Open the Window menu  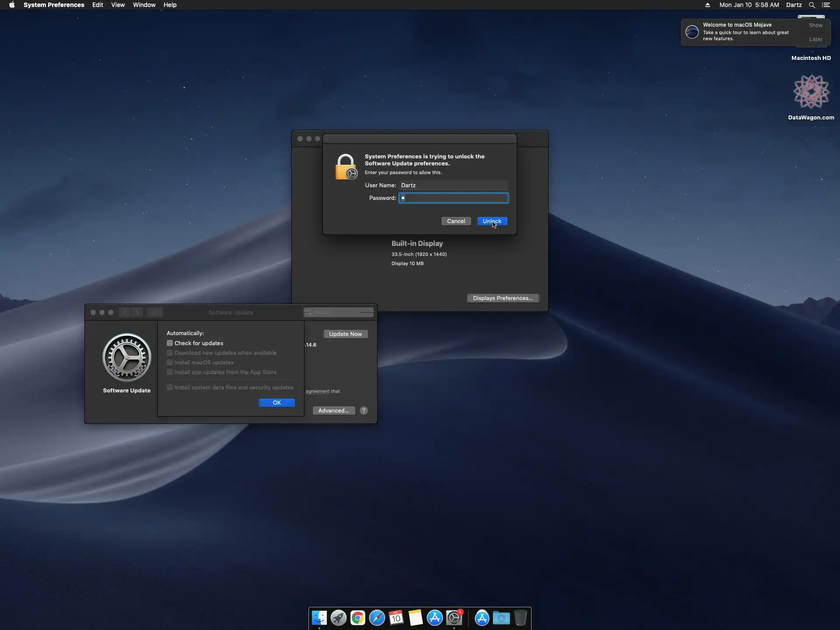click(x=144, y=5)
